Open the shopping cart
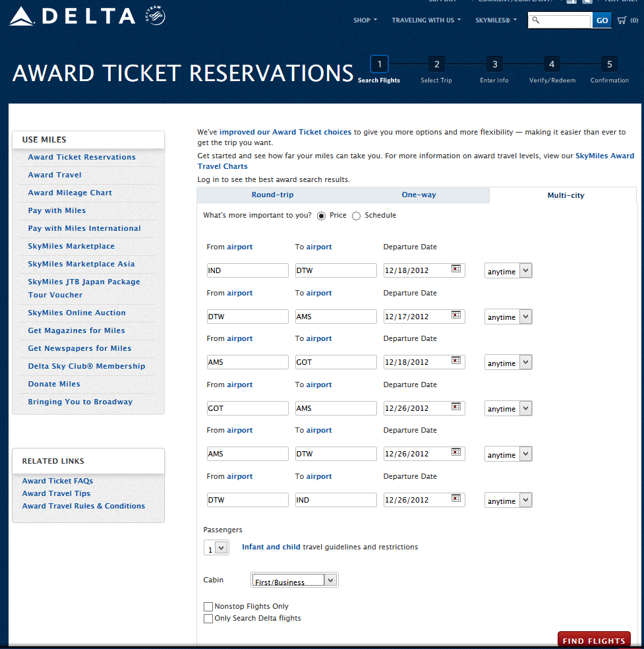Viewport: 644px width, 649px height. click(622, 20)
